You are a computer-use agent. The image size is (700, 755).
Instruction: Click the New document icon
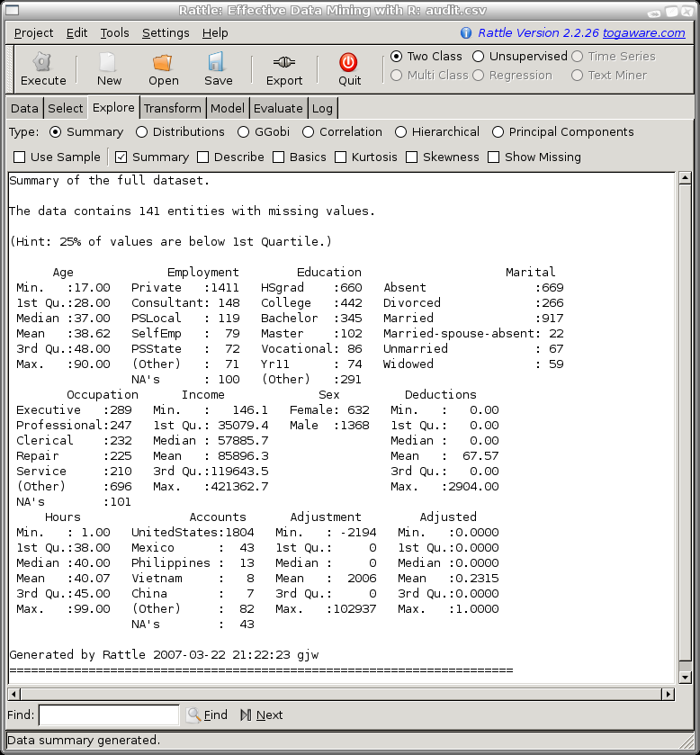click(108, 62)
